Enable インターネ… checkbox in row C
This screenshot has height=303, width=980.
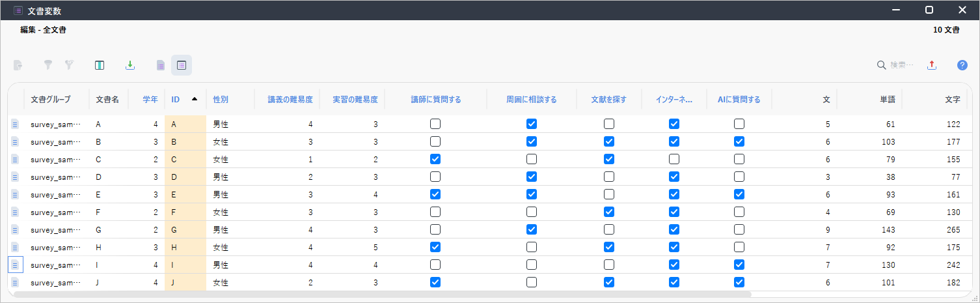[674, 159]
